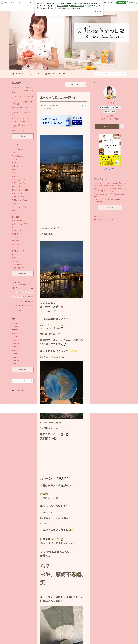Click 一覧を見る under テーマ list

(x=23, y=273)
